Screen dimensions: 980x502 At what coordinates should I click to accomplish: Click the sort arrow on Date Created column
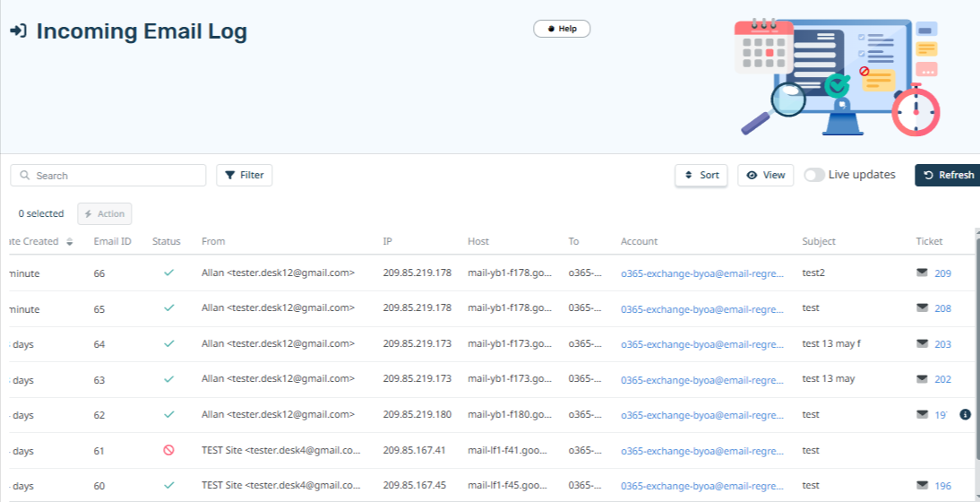pyautogui.click(x=70, y=242)
